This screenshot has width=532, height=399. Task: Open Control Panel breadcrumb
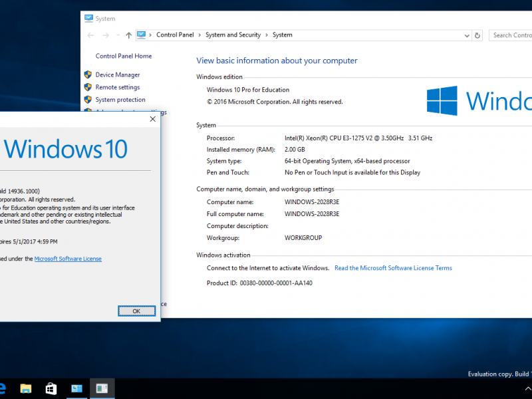tap(175, 35)
